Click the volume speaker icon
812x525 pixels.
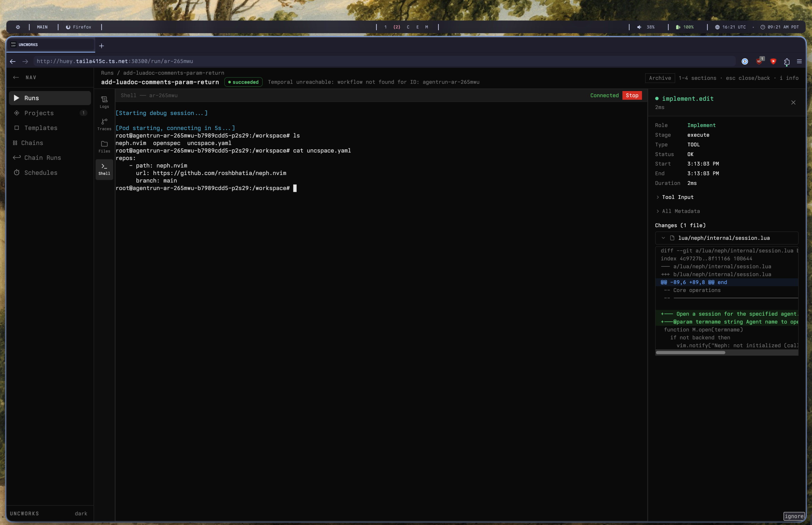(639, 27)
